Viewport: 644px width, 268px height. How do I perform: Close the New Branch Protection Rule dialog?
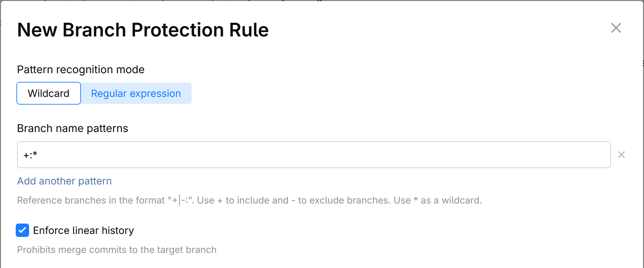[616, 28]
